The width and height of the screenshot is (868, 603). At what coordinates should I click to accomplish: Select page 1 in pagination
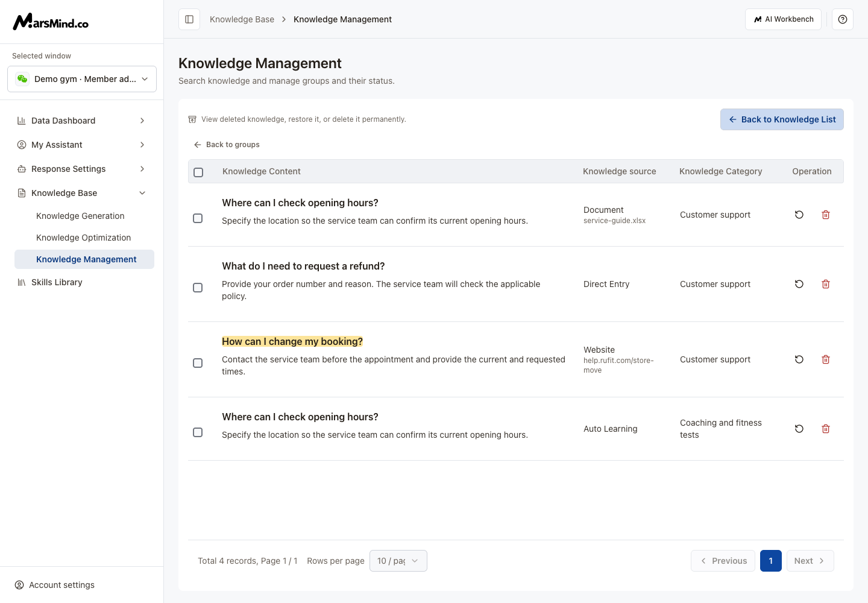pyautogui.click(x=771, y=561)
